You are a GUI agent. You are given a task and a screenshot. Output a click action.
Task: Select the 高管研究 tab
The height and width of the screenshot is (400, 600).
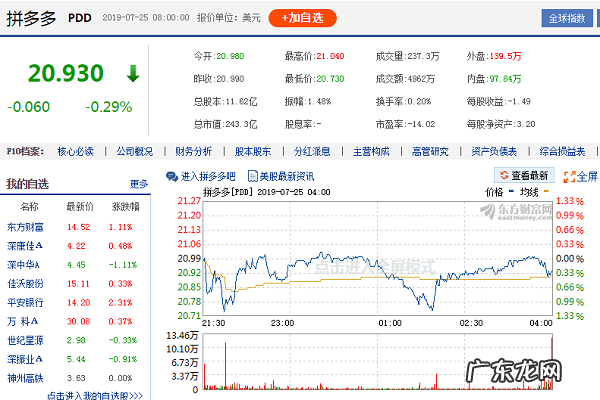(x=432, y=152)
